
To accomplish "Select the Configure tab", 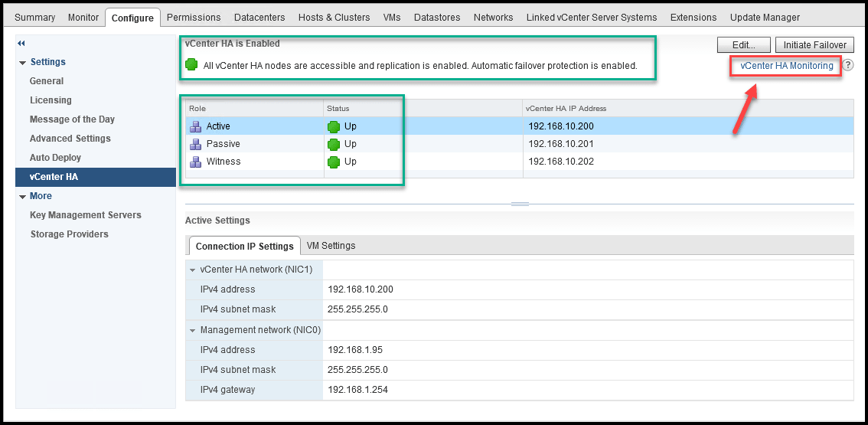I will point(132,18).
